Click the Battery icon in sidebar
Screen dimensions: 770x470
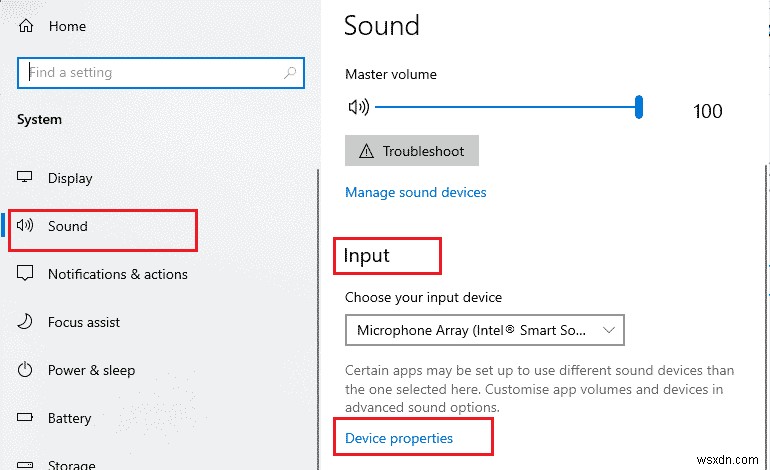click(x=26, y=418)
